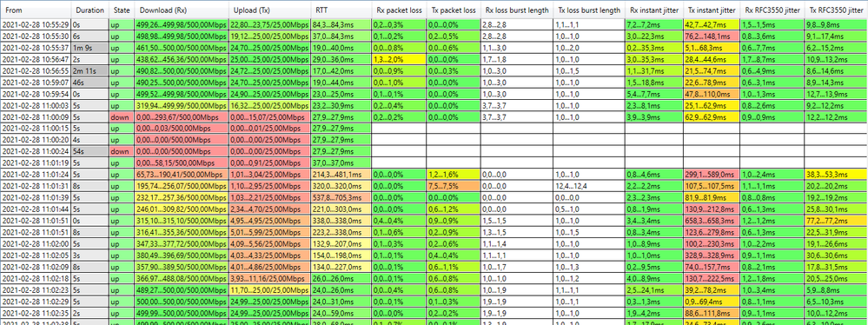Click the Tx packet loss header
This screenshot has height=325, width=868.
pos(454,10)
